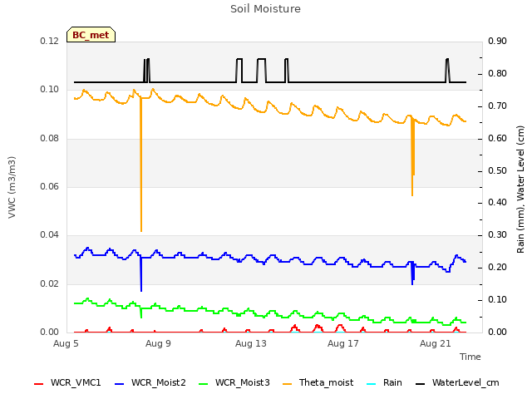Click the 0.80 right axis value
Screen dimensions: 532x399
[x=497, y=74]
